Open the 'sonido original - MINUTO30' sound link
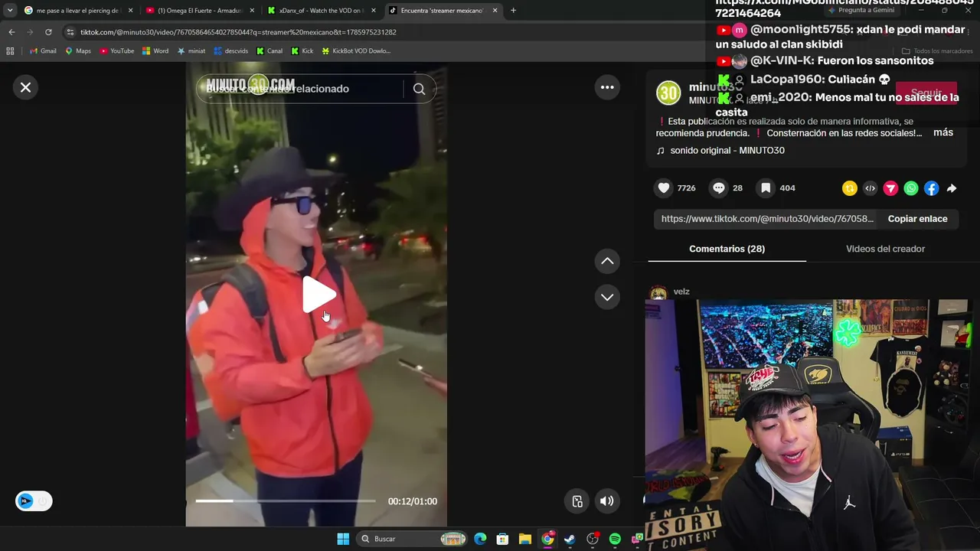Image resolution: width=980 pixels, height=551 pixels. pos(727,151)
